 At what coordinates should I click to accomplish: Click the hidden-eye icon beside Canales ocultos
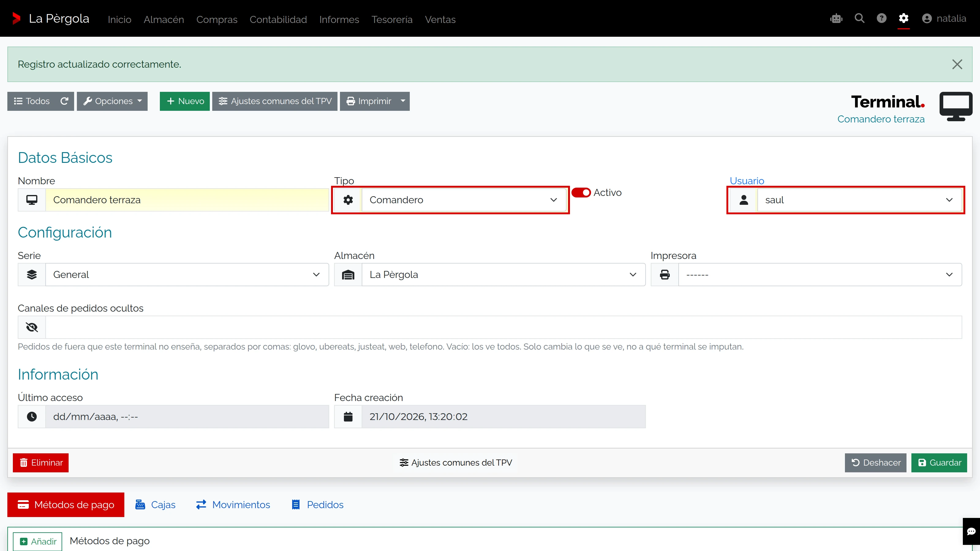pos(32,327)
